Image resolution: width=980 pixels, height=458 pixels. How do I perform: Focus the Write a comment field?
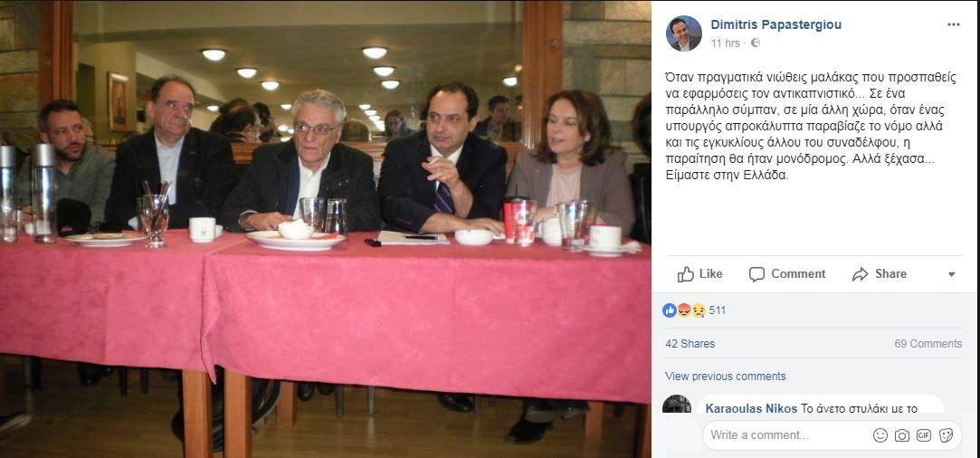coord(790,435)
